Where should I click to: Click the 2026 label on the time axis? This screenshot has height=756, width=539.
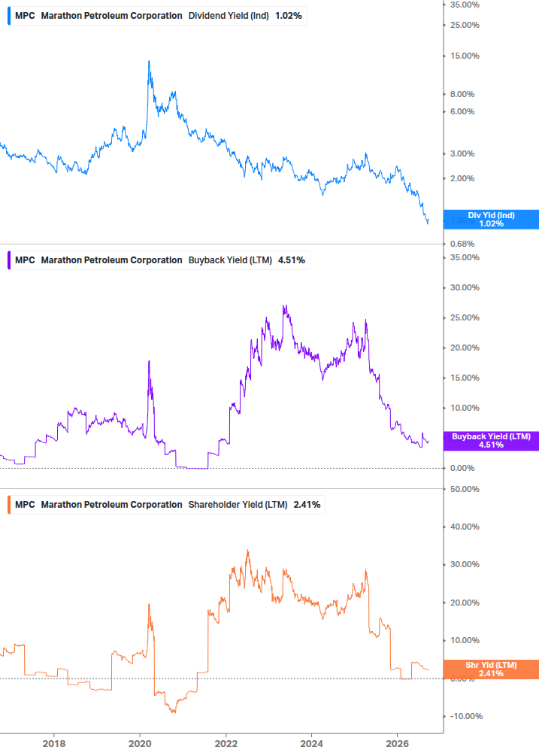pyautogui.click(x=398, y=743)
